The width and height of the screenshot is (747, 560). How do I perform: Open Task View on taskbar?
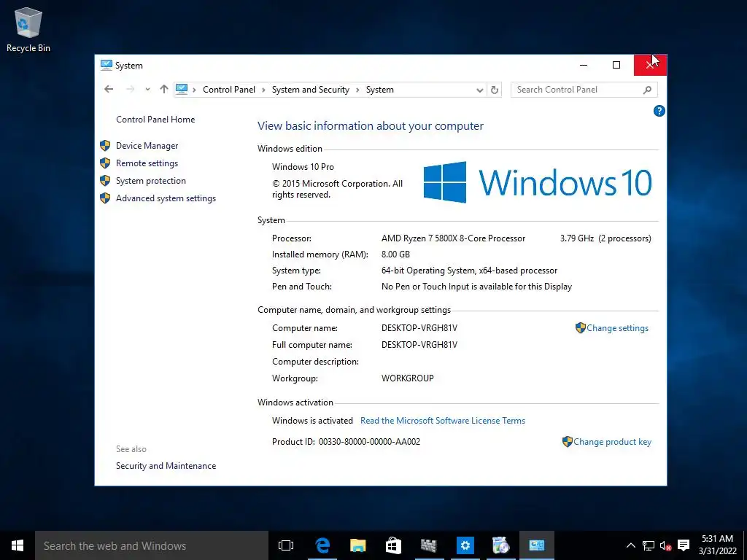point(286,545)
